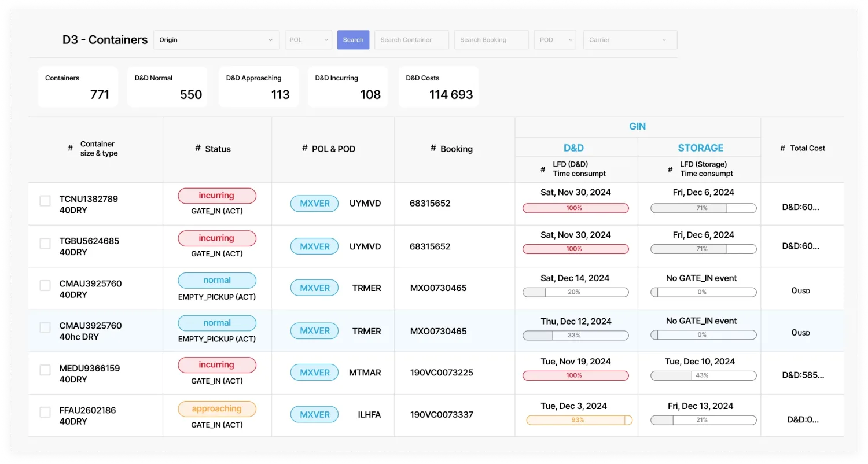Click POD code MTMAR

(x=365, y=373)
